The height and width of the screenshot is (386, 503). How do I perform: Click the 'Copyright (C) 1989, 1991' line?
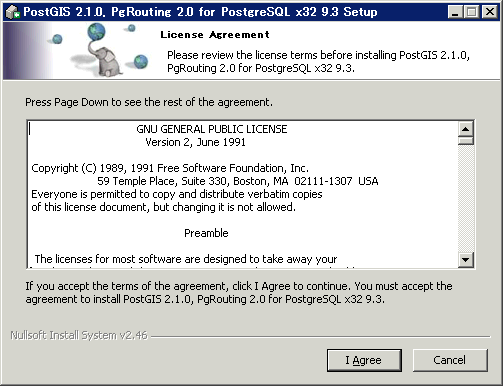[170, 168]
